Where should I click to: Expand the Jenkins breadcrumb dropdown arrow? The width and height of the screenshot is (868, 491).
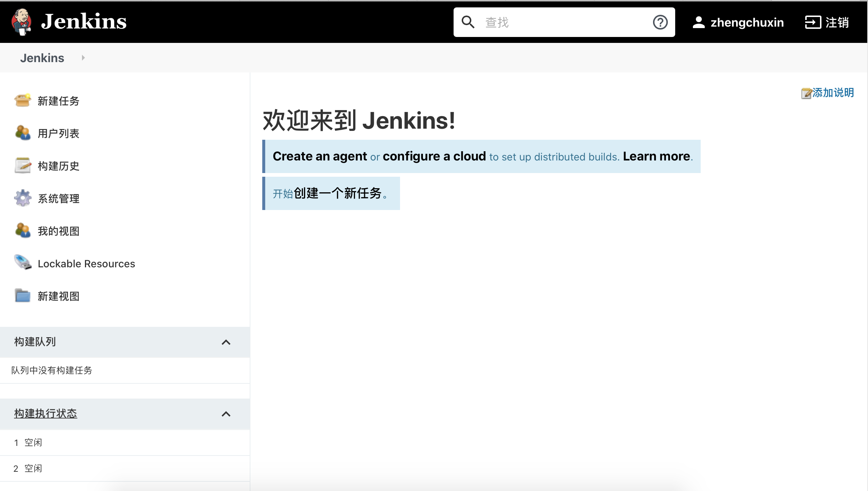(83, 58)
